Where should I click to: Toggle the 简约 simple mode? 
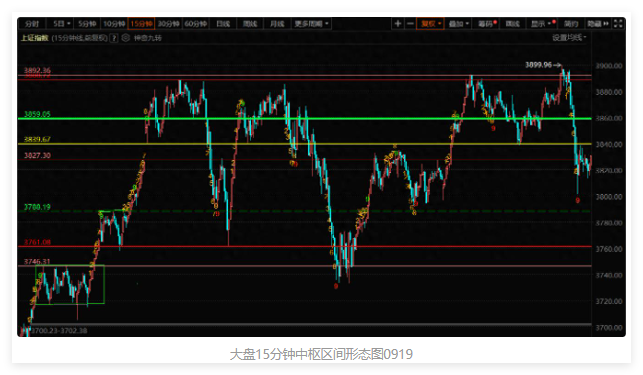570,24
